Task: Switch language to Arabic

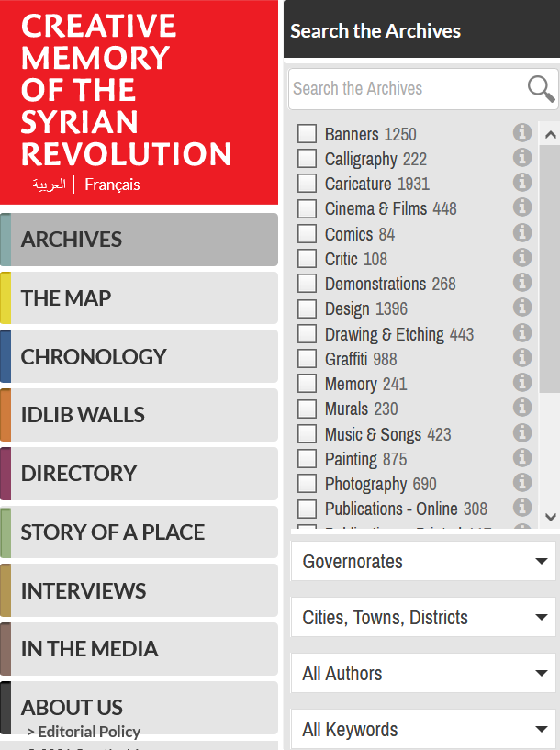Action: pos(50,185)
